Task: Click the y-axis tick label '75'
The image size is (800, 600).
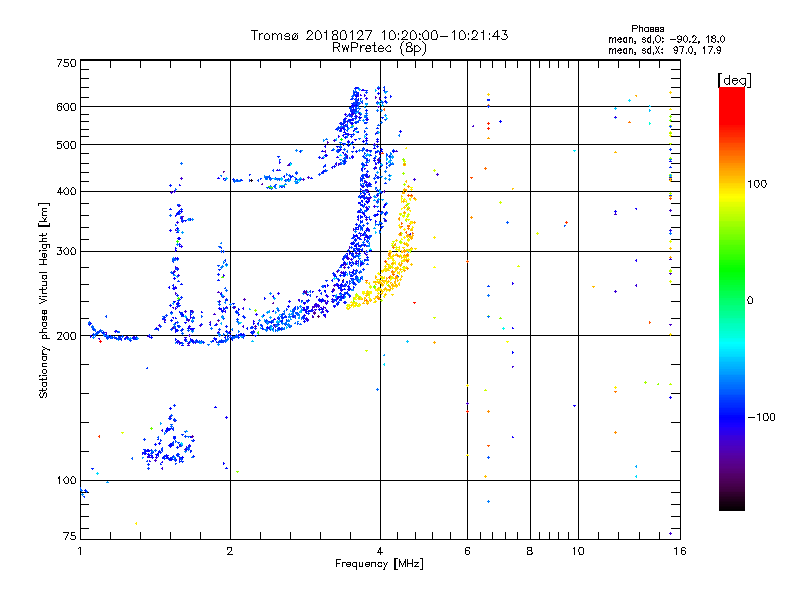Action: click(70, 536)
